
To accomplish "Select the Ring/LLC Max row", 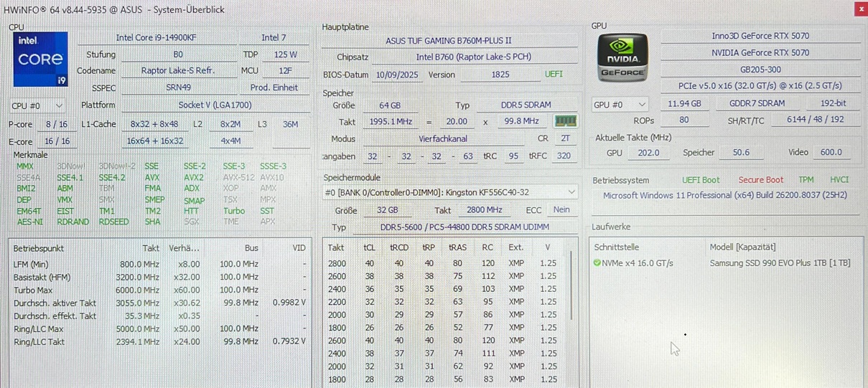I will pos(160,329).
